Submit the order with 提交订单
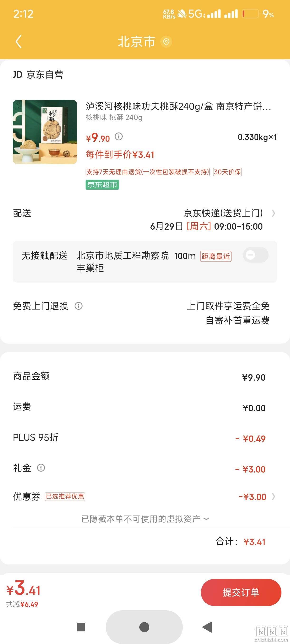 (241, 592)
